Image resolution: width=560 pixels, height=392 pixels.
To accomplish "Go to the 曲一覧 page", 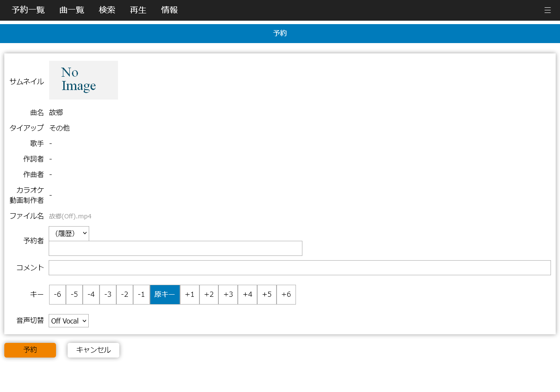I will [x=72, y=10].
